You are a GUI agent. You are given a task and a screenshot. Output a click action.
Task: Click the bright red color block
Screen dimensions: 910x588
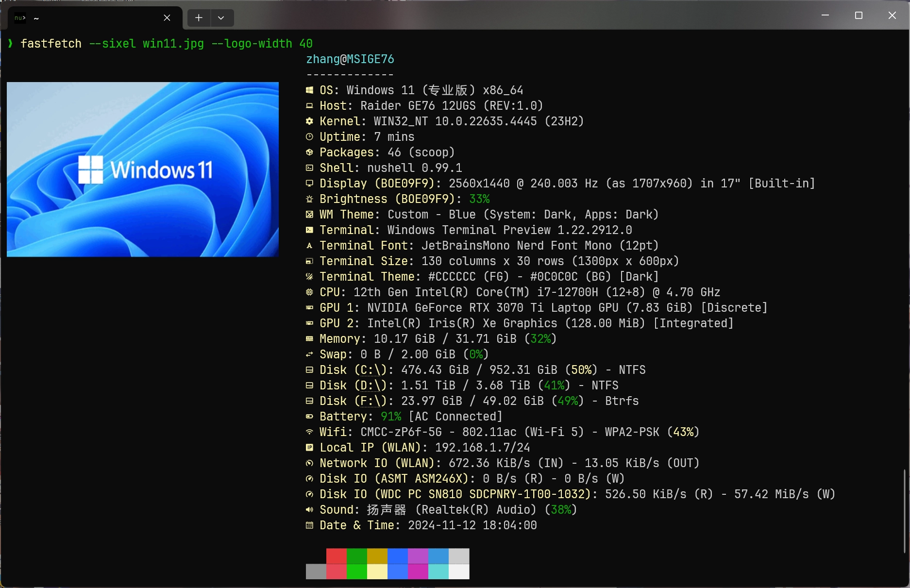[337, 571]
